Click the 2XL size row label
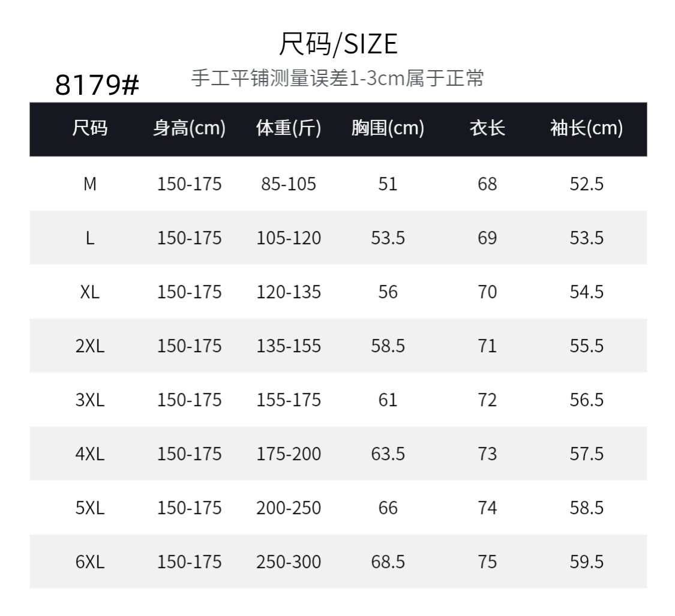Viewport: 675px width, 616px height. tap(90, 346)
